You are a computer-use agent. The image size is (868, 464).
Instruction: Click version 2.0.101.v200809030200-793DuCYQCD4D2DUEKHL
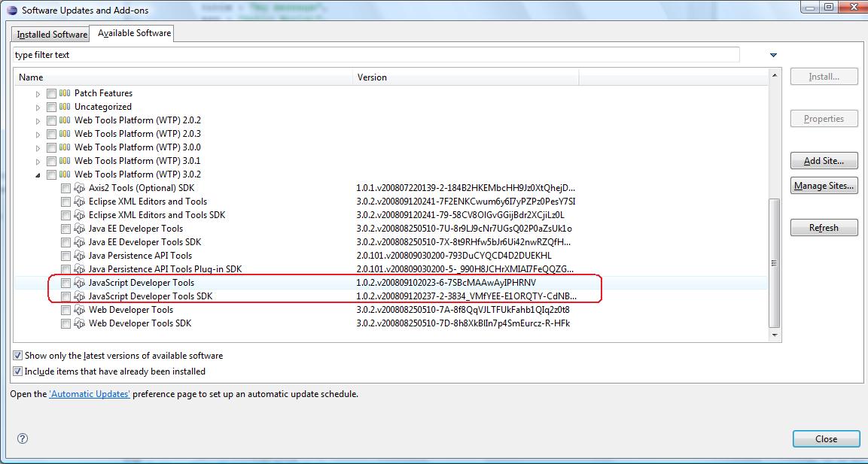tap(454, 256)
